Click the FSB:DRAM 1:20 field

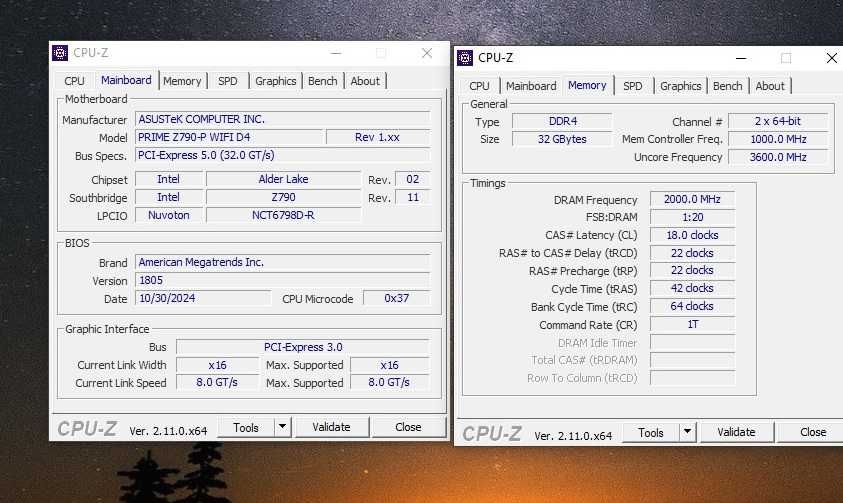point(692,217)
